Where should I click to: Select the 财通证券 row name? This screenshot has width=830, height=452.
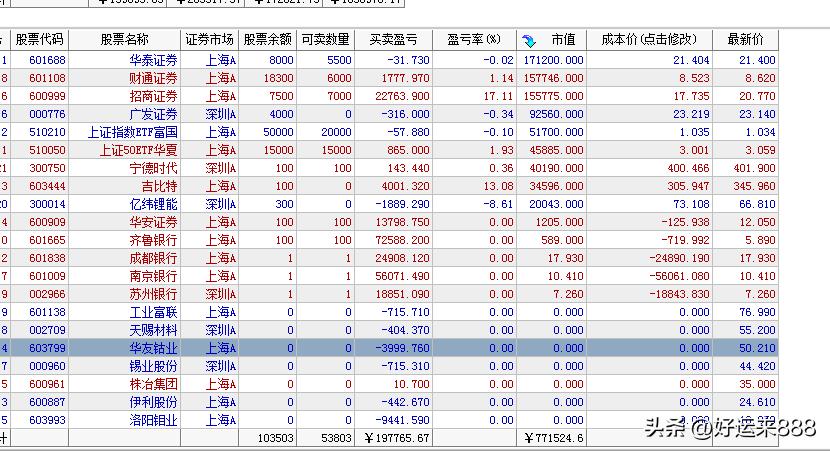click(154, 78)
